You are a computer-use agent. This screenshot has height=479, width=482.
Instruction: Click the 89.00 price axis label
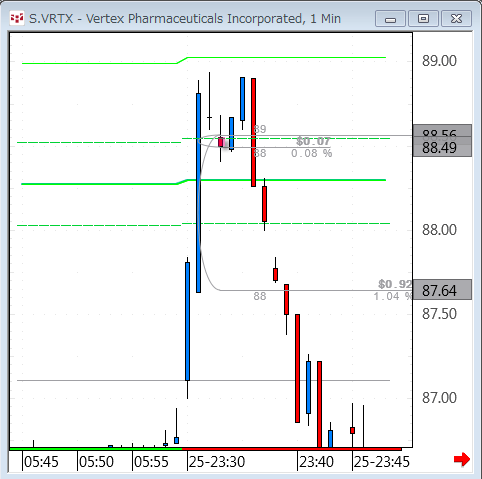[439, 61]
